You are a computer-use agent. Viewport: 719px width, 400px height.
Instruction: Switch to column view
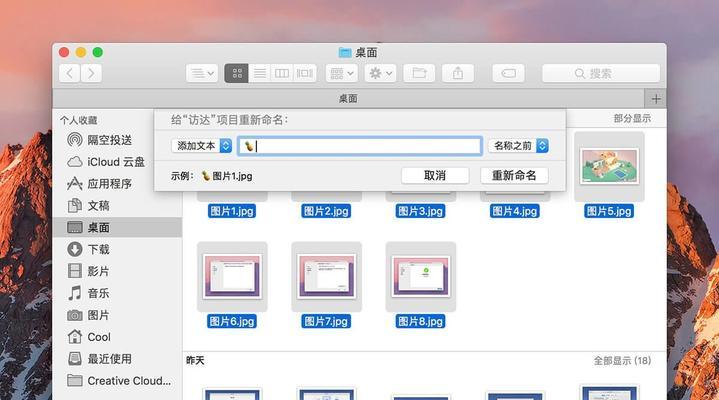pyautogui.click(x=282, y=73)
